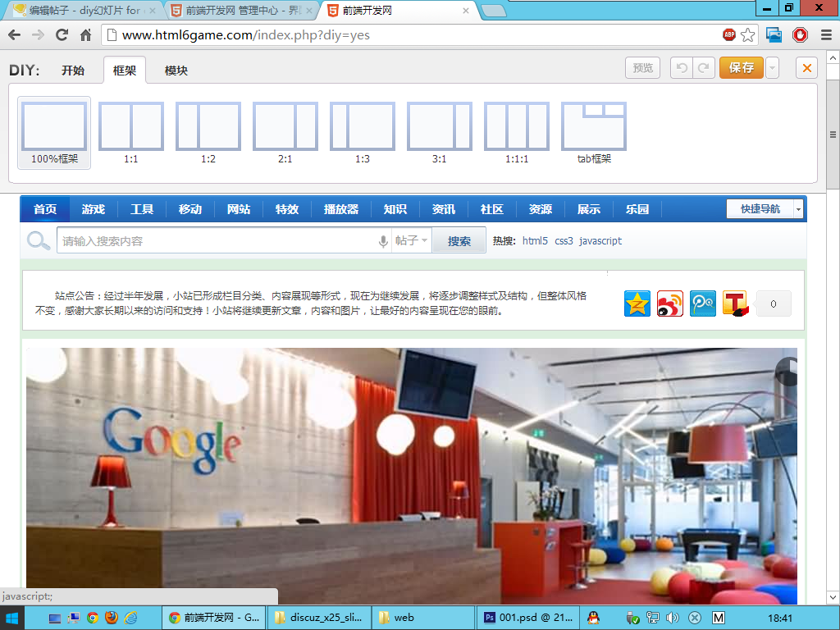Screen dimensions: 840x630
Task: Click the volume speaker tray icon
Action: pyautogui.click(x=673, y=618)
